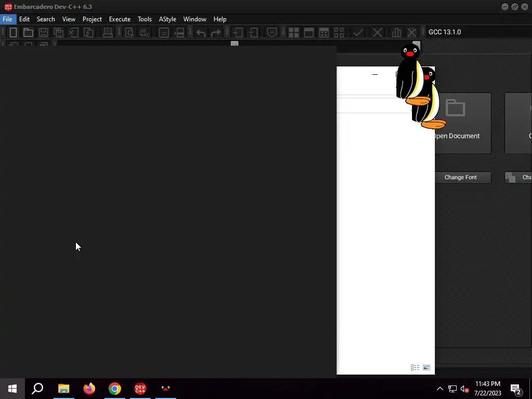
Task: Click the Dev-C++ taskbar icon
Action: point(140,389)
